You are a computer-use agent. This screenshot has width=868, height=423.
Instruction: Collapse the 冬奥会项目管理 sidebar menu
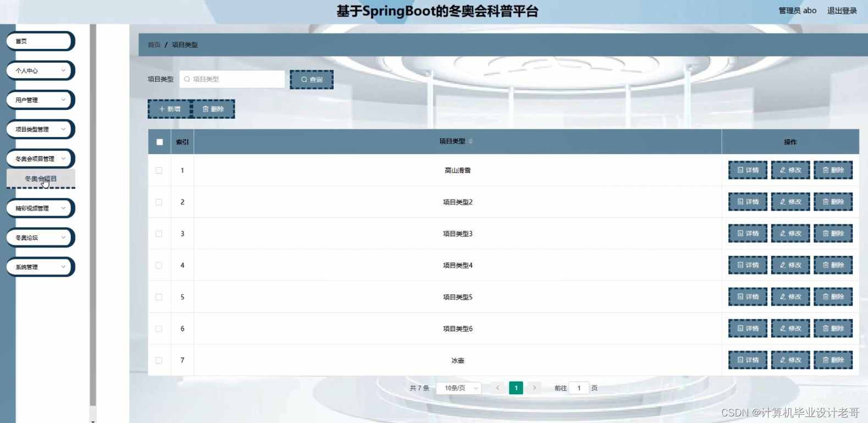(x=41, y=158)
